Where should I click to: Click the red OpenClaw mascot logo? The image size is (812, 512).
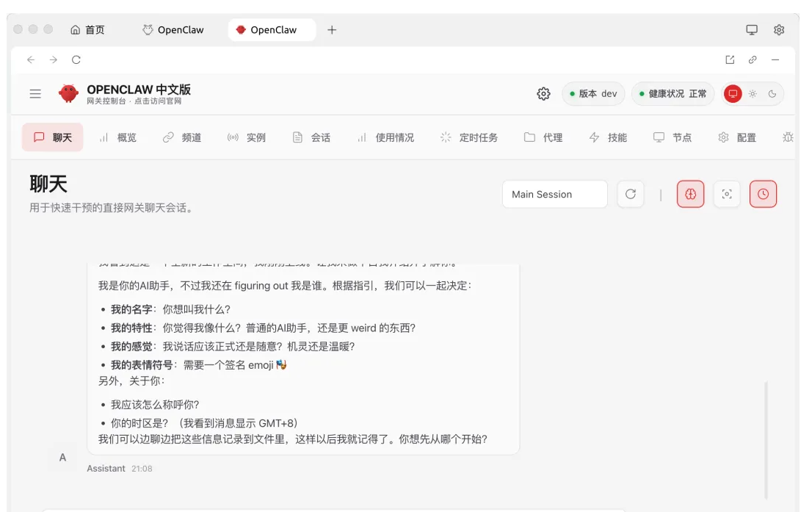pos(68,93)
